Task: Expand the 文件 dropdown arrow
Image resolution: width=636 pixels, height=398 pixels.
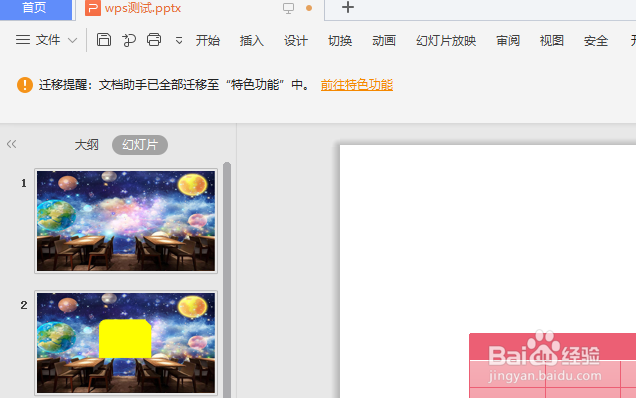Action: 72,40
